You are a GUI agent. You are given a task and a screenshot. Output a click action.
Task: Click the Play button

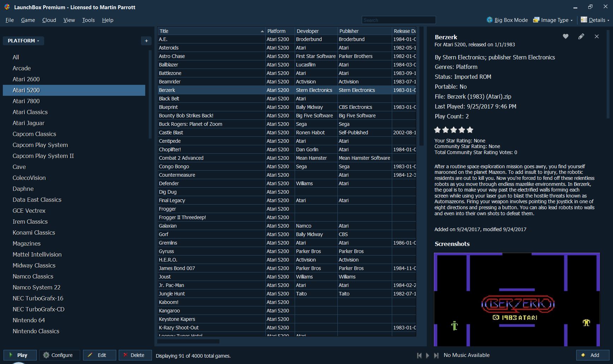(x=20, y=355)
